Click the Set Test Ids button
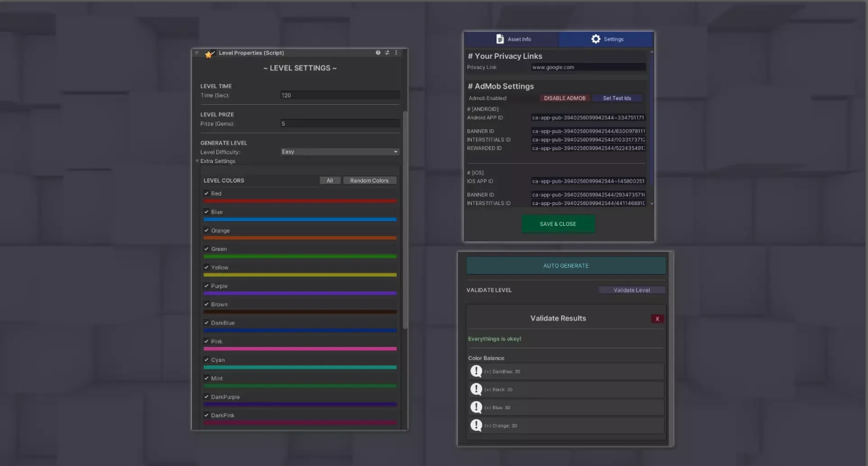This screenshot has height=466, width=868. coord(617,98)
